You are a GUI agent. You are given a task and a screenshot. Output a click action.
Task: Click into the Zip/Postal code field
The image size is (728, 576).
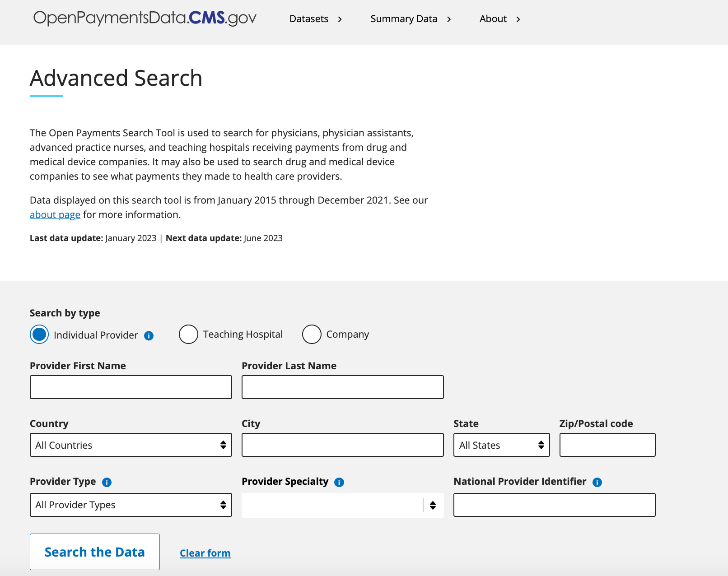(x=607, y=445)
